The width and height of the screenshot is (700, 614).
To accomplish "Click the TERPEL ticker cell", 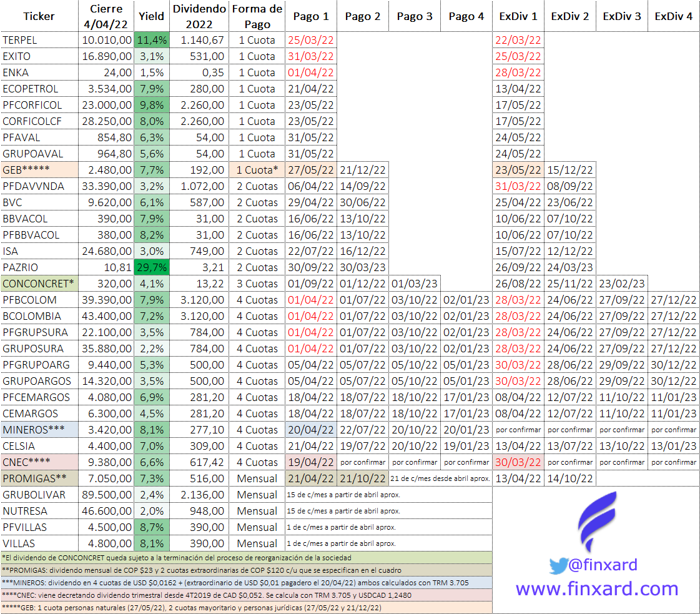I will coord(39,40).
